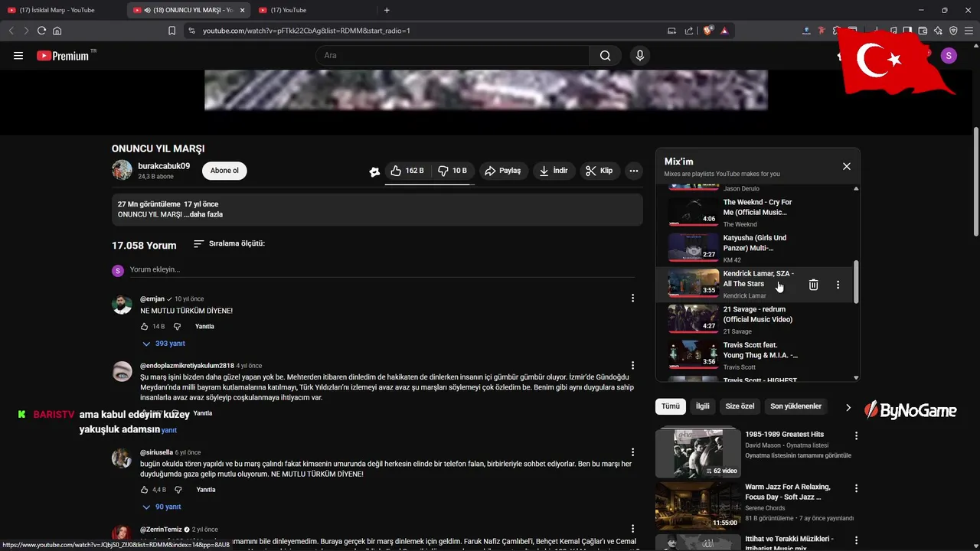Start voice search with microphone icon
980x551 pixels.
pos(640,55)
